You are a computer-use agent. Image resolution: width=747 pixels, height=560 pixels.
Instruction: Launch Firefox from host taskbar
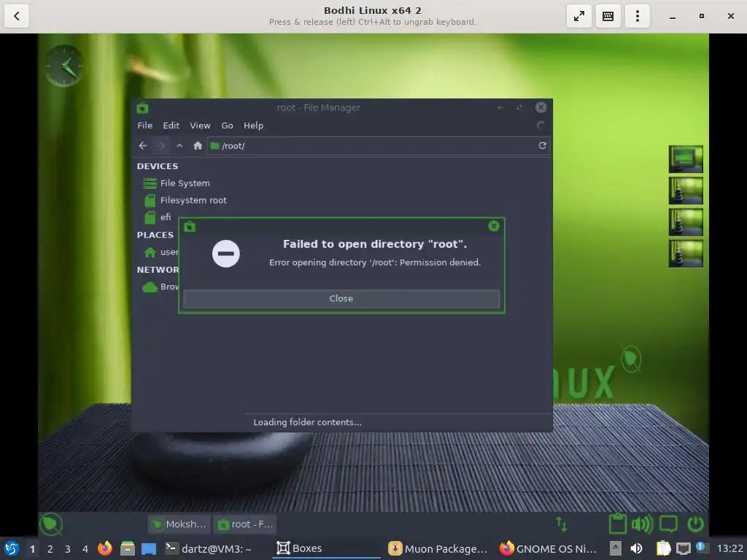[105, 548]
